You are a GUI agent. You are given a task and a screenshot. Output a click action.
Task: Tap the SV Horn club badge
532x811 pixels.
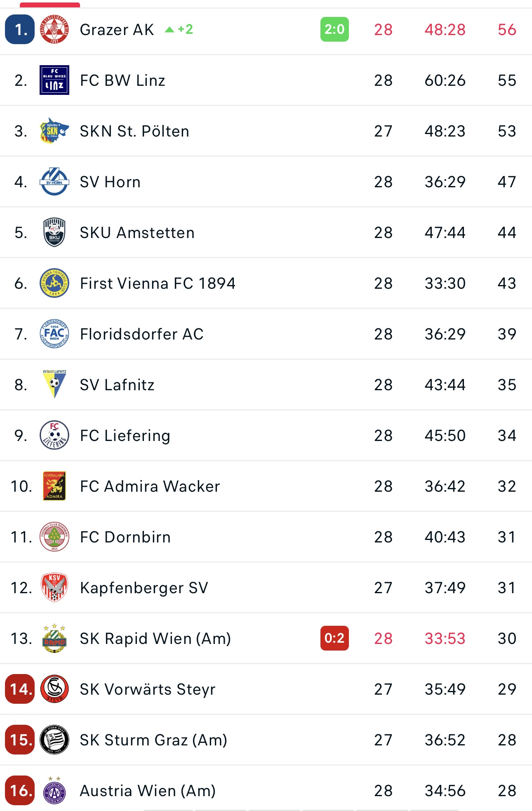tap(54, 182)
